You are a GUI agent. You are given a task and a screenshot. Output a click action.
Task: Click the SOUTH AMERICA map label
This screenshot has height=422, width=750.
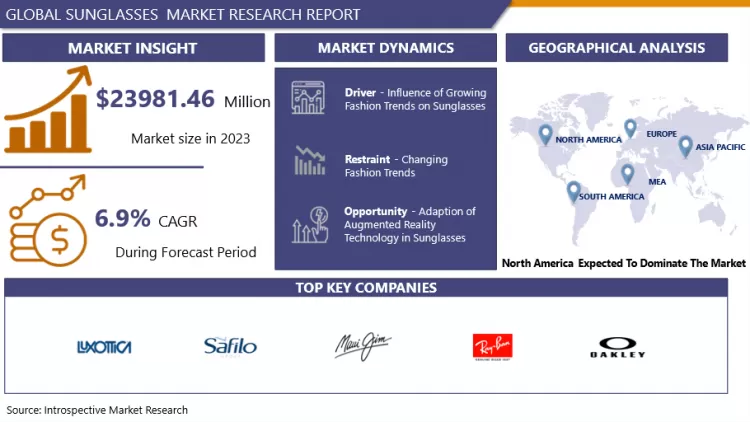[x=611, y=197]
